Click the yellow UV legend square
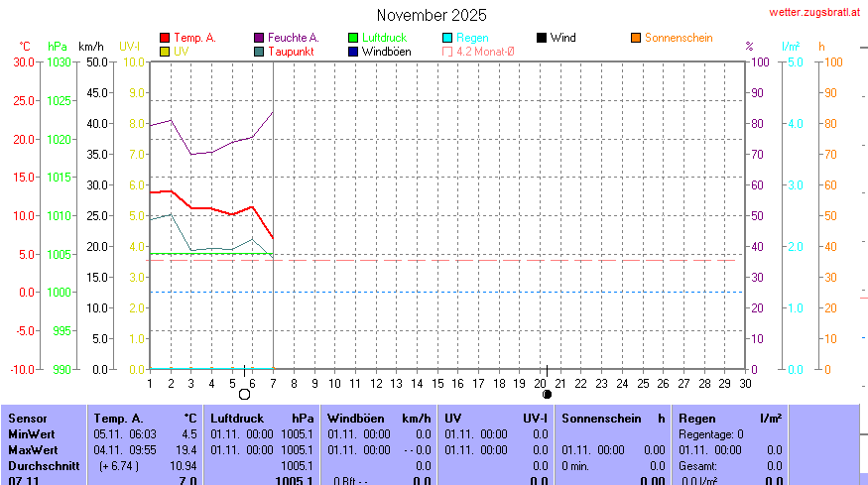This screenshot has width=868, height=485. coord(165,51)
